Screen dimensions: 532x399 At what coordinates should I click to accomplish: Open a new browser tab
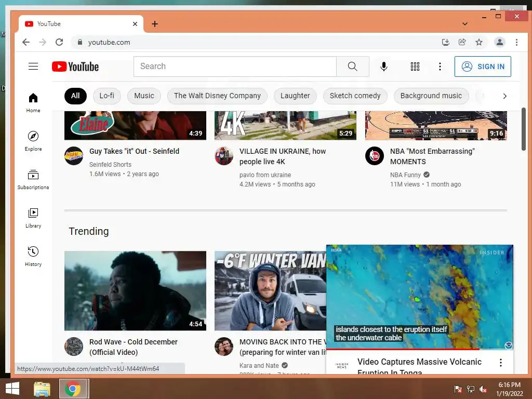(155, 24)
